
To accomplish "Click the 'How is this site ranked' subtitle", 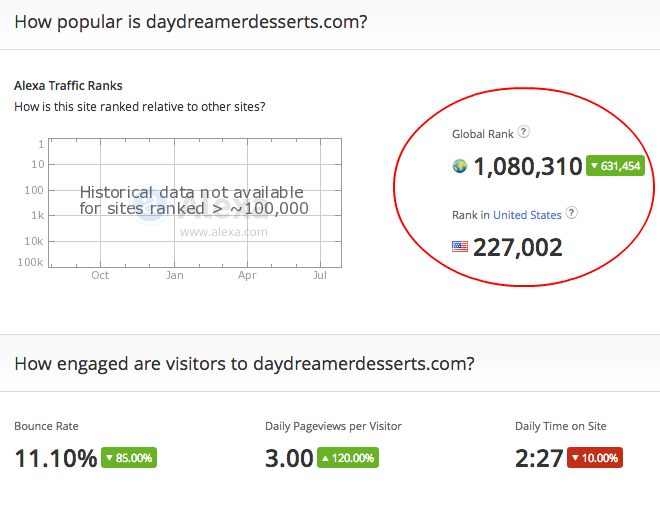I will 140,107.
